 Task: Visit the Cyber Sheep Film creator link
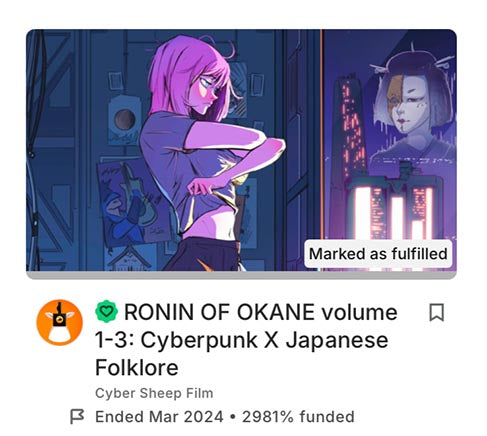[x=154, y=393]
